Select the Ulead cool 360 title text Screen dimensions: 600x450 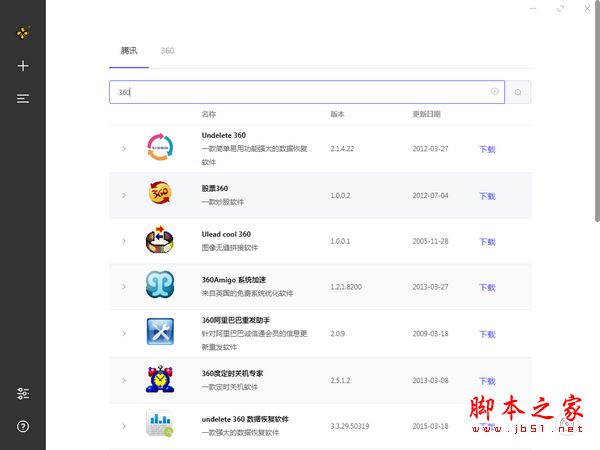226,234
